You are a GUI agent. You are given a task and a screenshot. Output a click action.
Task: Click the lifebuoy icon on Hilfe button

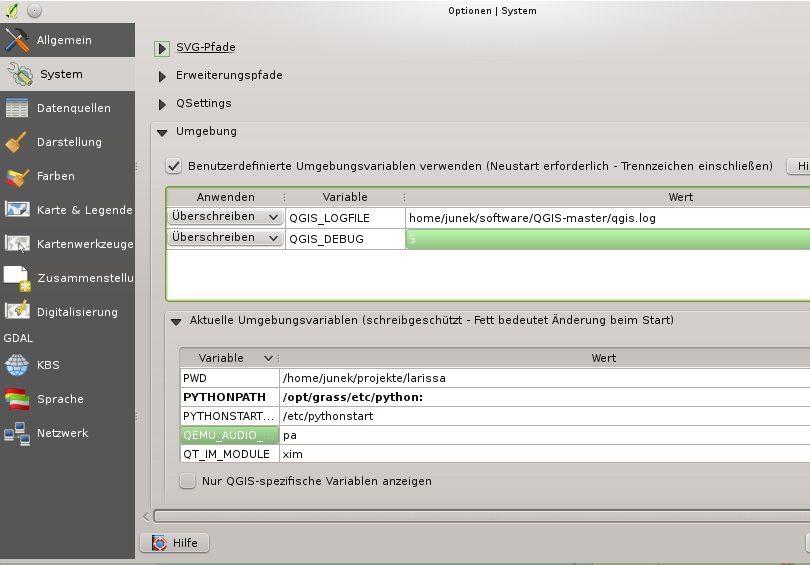pyautogui.click(x=159, y=543)
